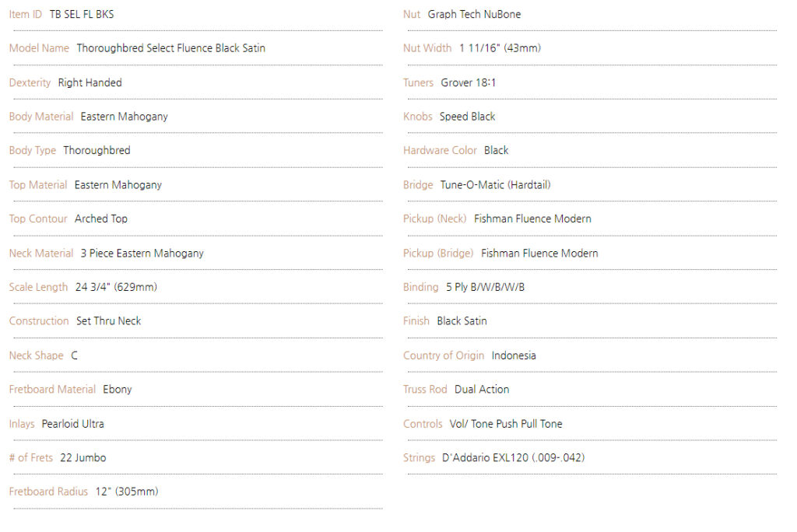The image size is (797, 532).
Task: Select the 'Ebony' fretboard material
Action: (118, 390)
